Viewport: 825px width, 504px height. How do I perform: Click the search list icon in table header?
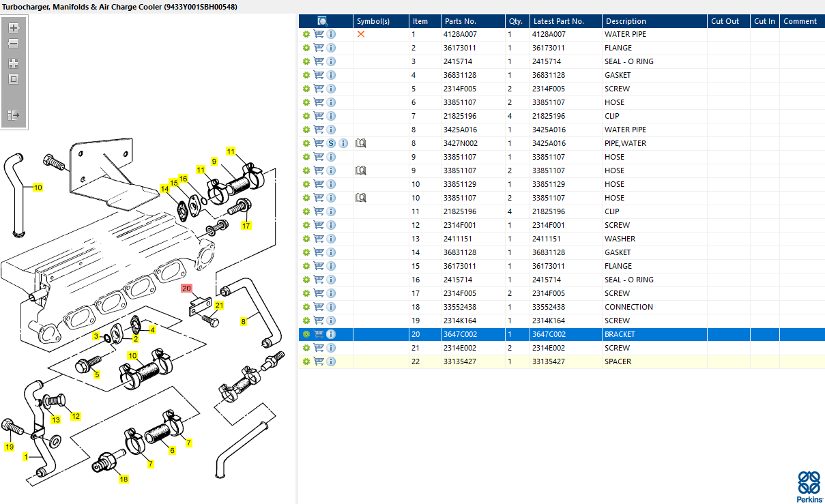(323, 21)
